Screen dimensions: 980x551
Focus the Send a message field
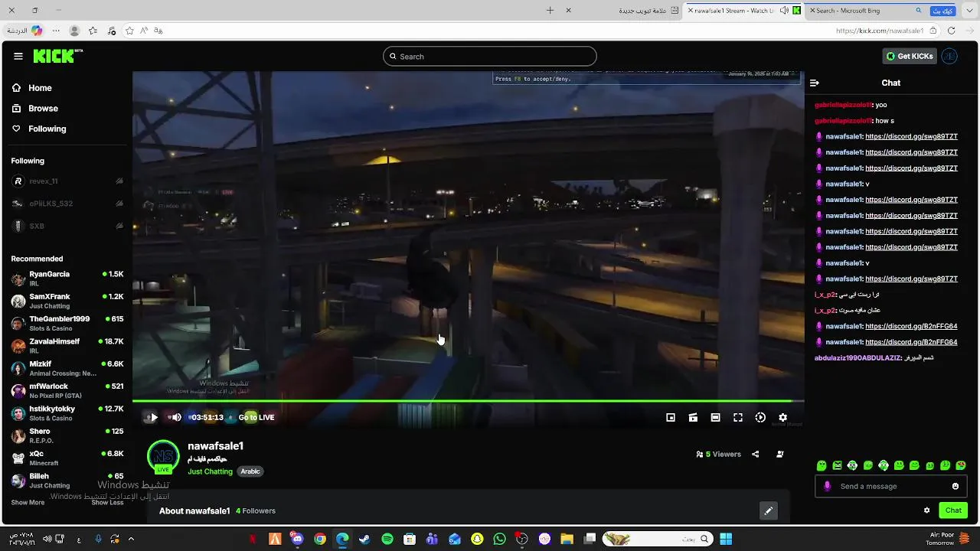pyautogui.click(x=891, y=486)
